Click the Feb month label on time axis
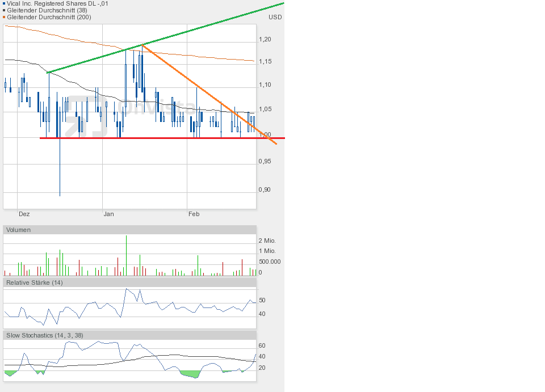Viewport: 545px width, 392px height. (194, 214)
